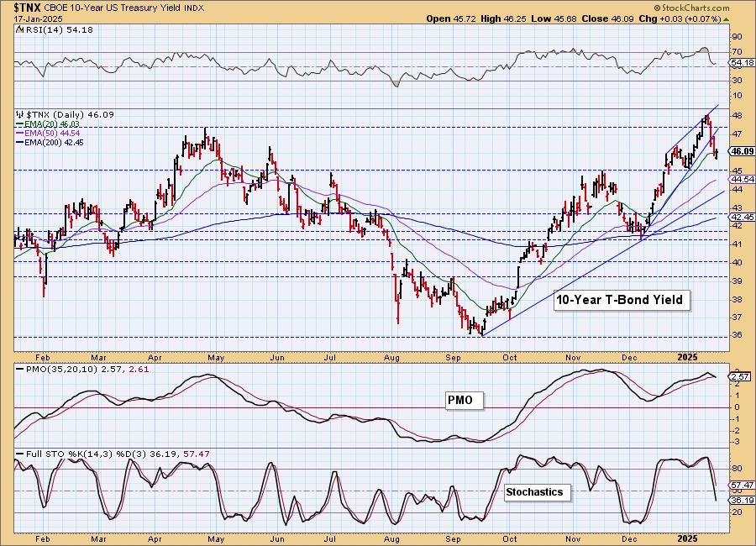Click the 36 label on the price axis
This screenshot has width=756, height=546.
pos(738,335)
